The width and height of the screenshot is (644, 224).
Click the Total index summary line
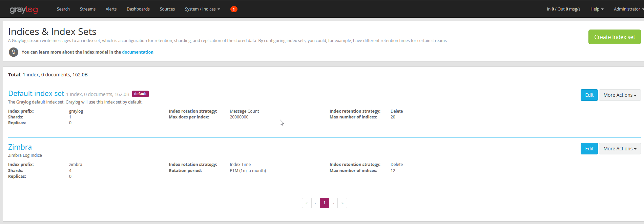click(x=48, y=75)
